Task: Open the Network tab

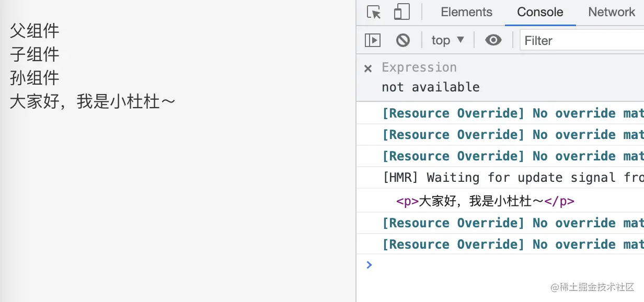Action: [611, 12]
